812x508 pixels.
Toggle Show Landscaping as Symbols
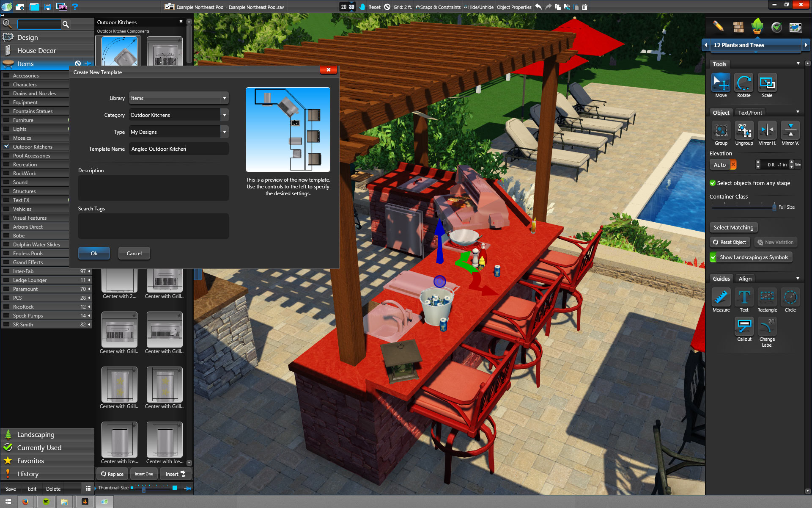pyautogui.click(x=713, y=257)
